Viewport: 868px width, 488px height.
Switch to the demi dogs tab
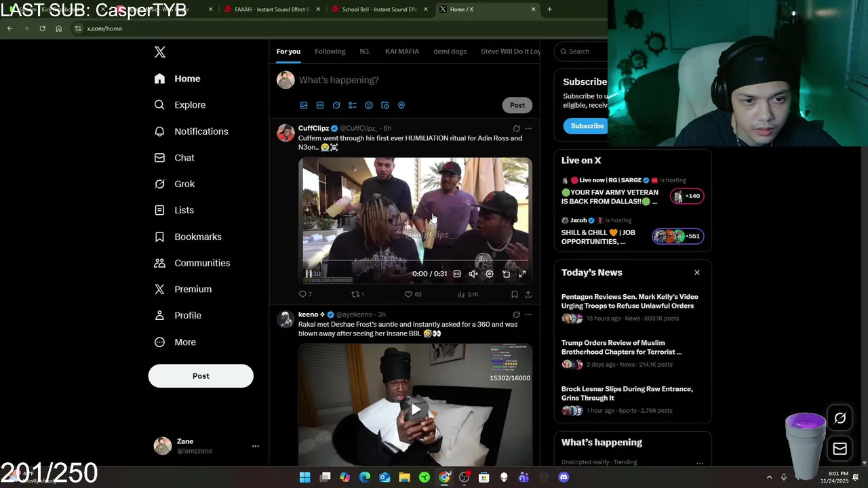pyautogui.click(x=450, y=52)
